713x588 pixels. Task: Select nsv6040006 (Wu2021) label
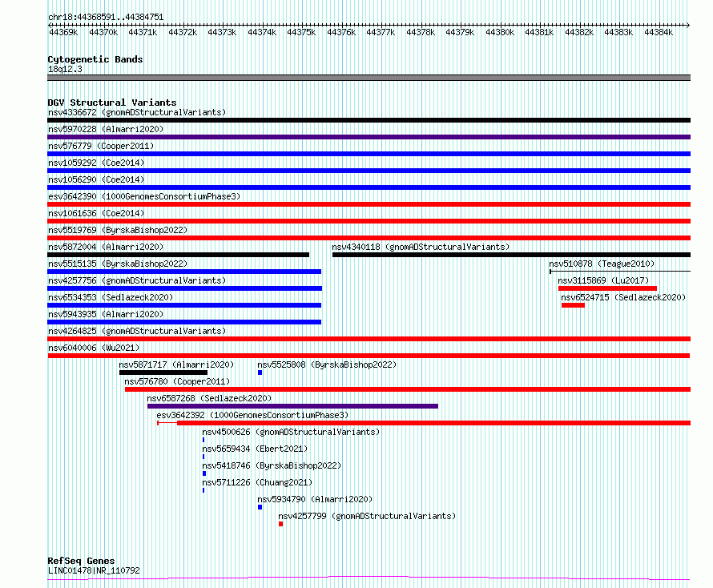coord(94,348)
